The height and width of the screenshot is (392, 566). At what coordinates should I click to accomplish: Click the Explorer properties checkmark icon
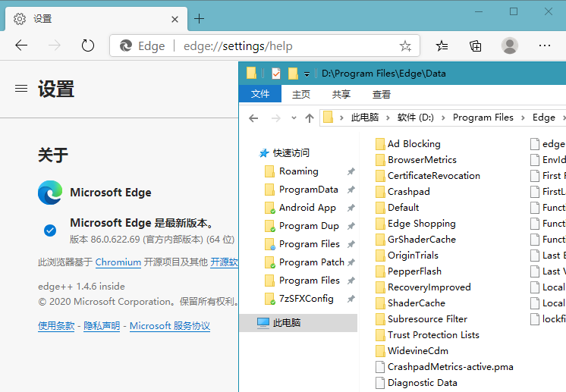[276, 74]
